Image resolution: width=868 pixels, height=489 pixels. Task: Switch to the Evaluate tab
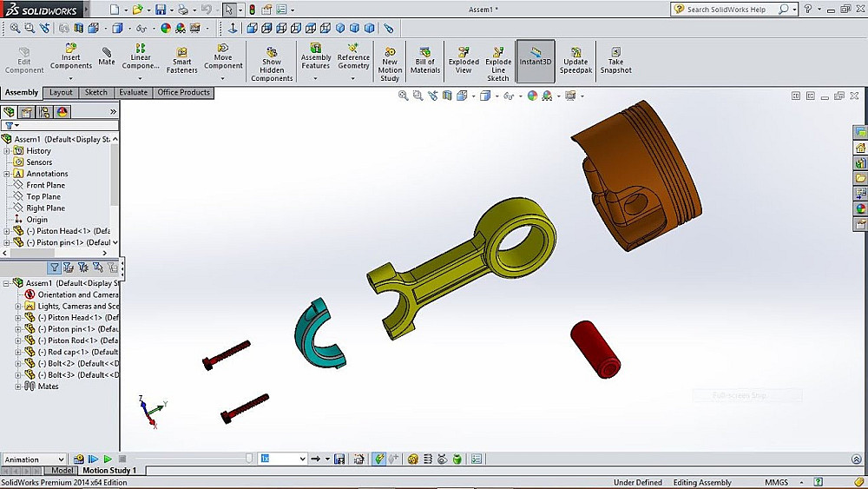coord(134,92)
